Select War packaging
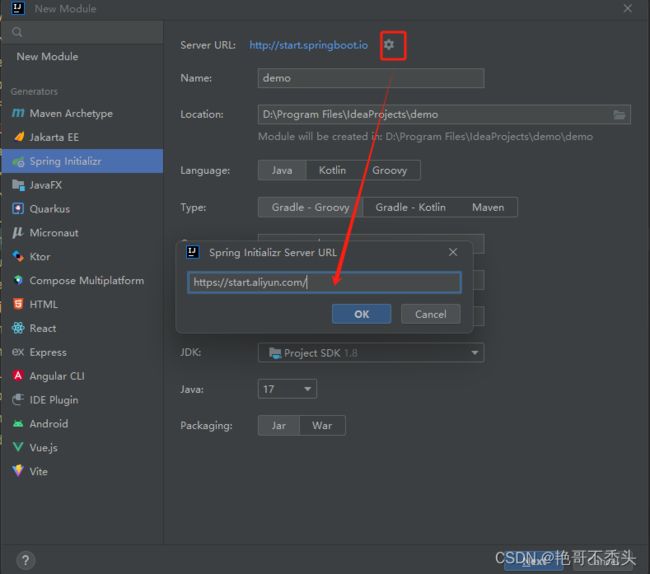 [322, 426]
